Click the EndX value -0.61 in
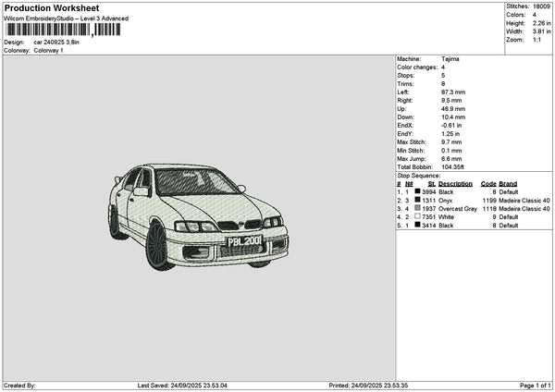555x392 pixels. coord(451,126)
